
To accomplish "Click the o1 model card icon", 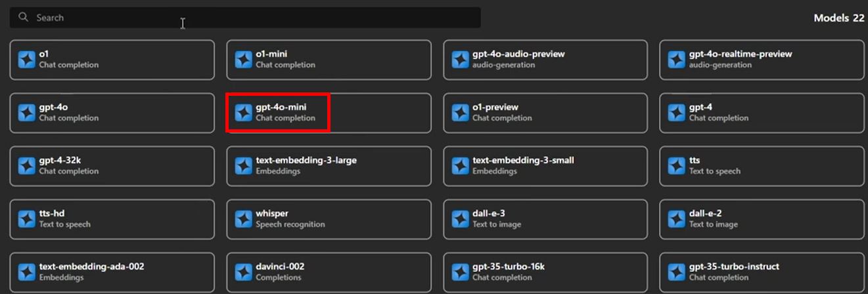I will (x=26, y=60).
